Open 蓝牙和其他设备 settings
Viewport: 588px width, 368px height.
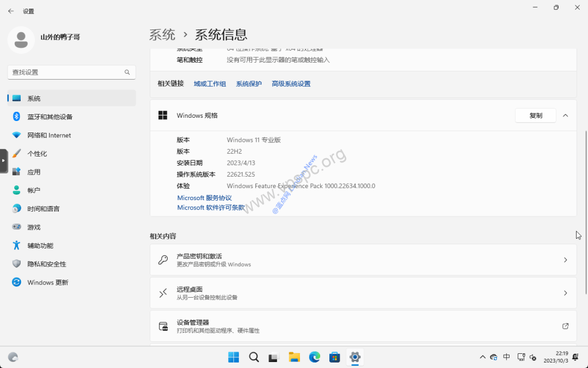pos(72,117)
